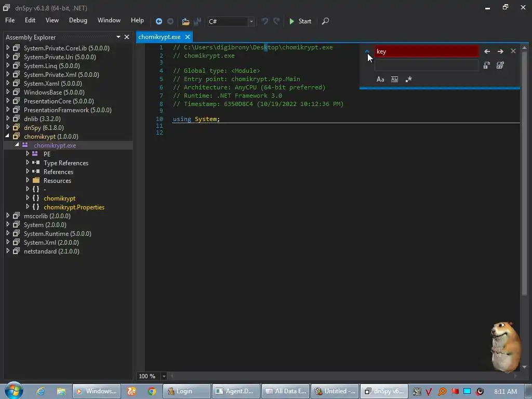Start debugging with the Start button
Viewport: 532px width, 399px height.
[300, 21]
